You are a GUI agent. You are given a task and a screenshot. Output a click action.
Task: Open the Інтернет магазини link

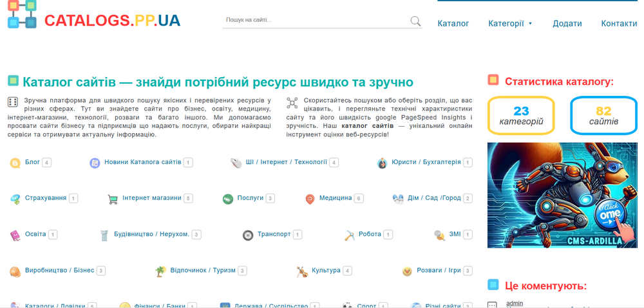(x=151, y=197)
